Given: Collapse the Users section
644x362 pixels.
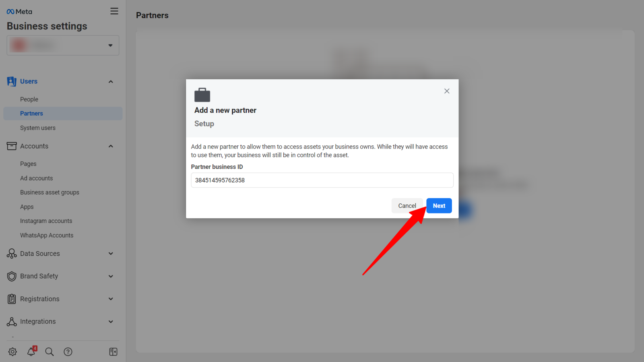Looking at the screenshot, I should 111,82.
